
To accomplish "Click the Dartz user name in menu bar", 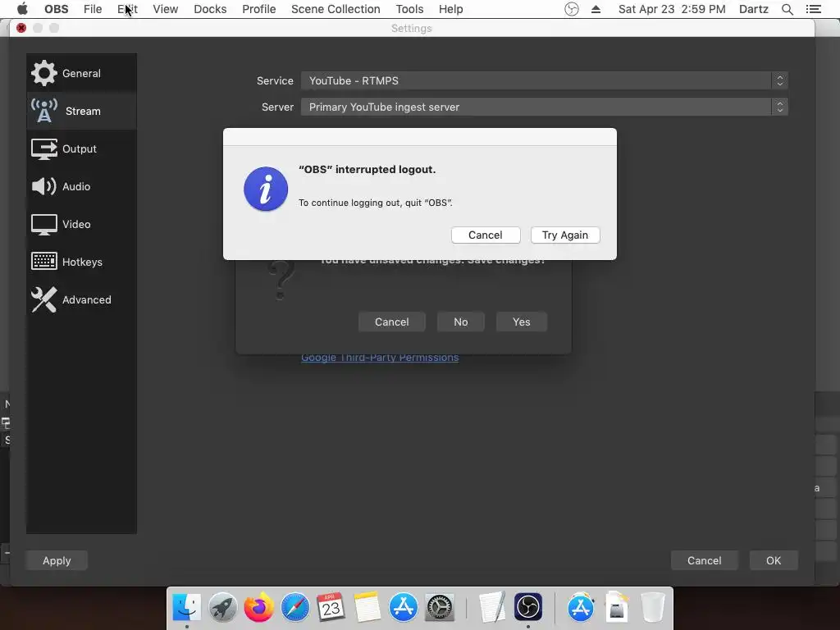I will pyautogui.click(x=753, y=9).
